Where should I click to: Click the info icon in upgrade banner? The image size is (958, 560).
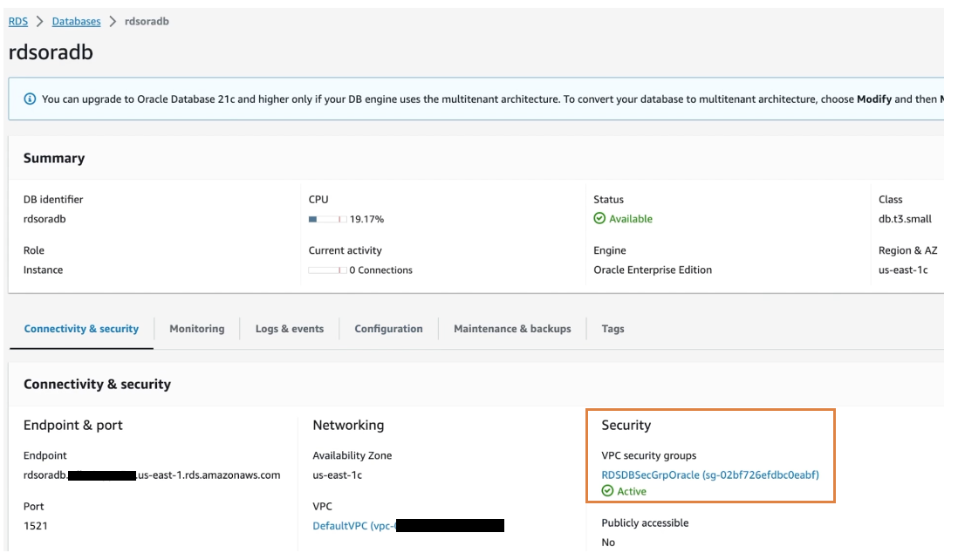(31, 99)
